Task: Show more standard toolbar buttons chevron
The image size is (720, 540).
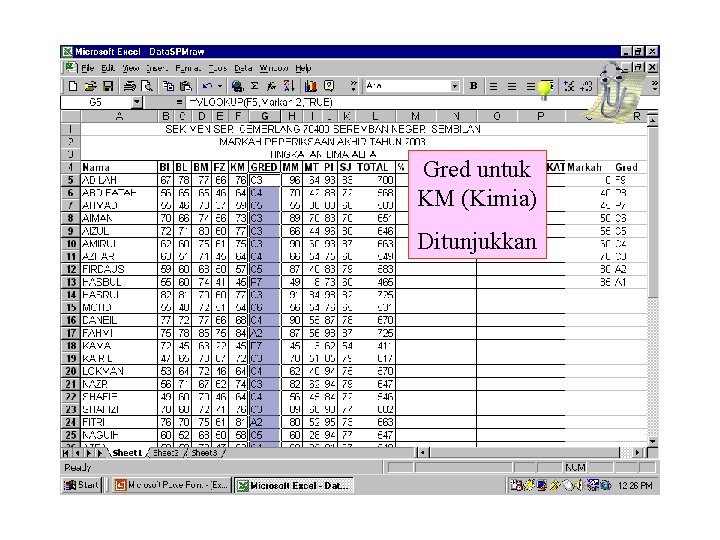Action: coord(353,86)
